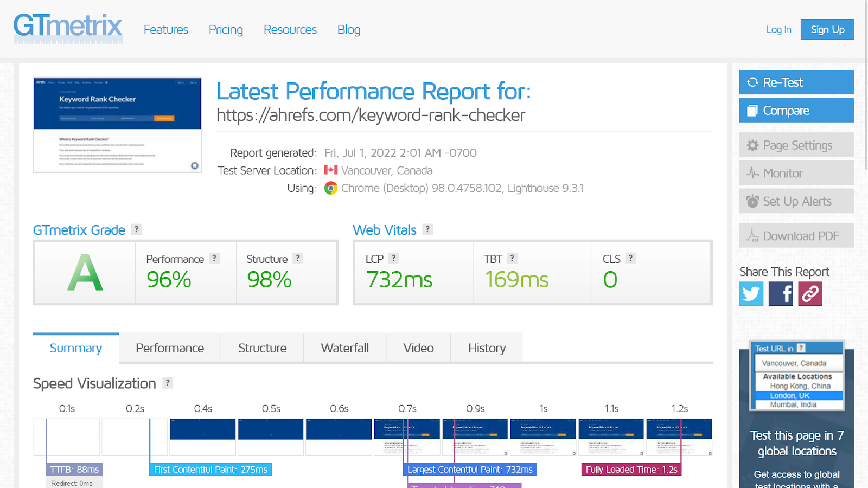Click the 732ms LCP value

pyautogui.click(x=399, y=280)
